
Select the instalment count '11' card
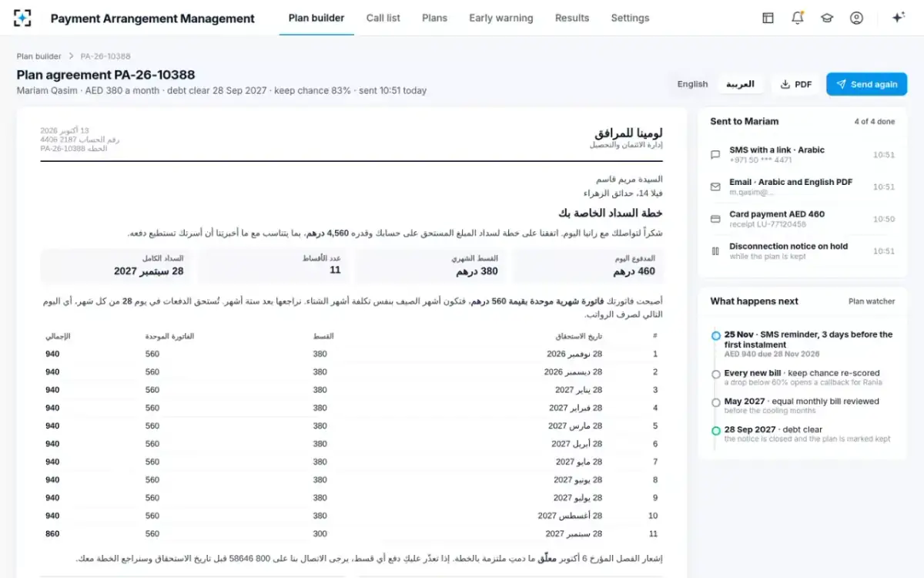pyautogui.click(x=273, y=266)
